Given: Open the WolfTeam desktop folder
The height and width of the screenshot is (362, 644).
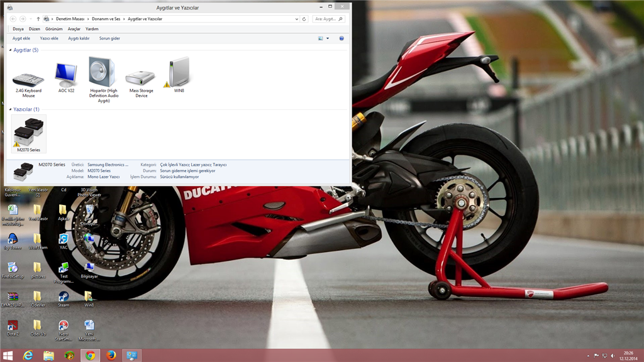Looking at the screenshot, I should (x=38, y=242).
